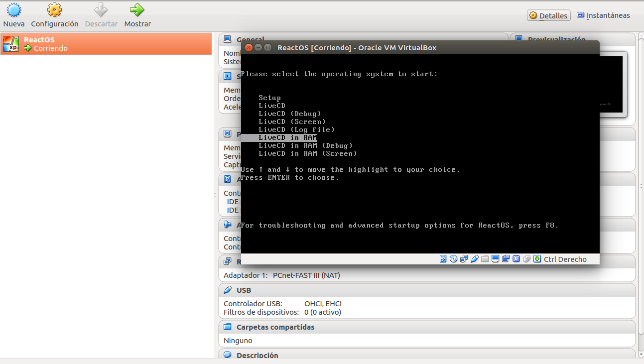Click the video capture status icon

[x=506, y=259]
